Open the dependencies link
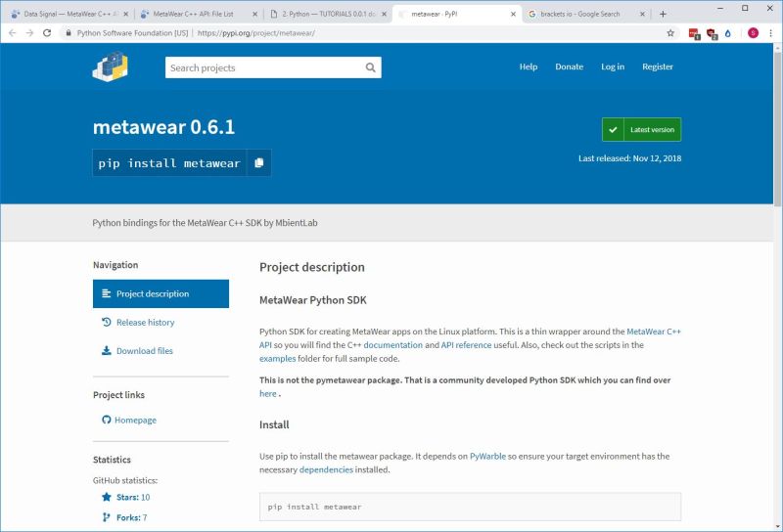Viewport: 783px width, 532px height. pos(326,469)
